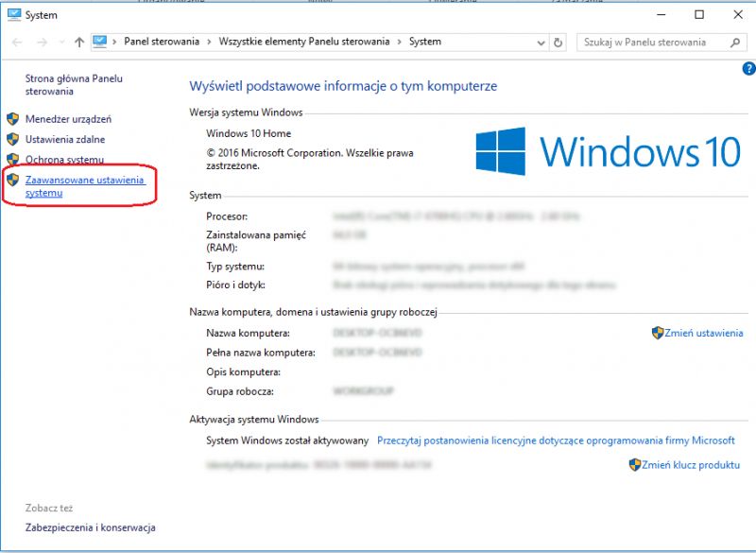756x553 pixels.
Task: Go up one level with Up arrow
Action: pos(79,43)
